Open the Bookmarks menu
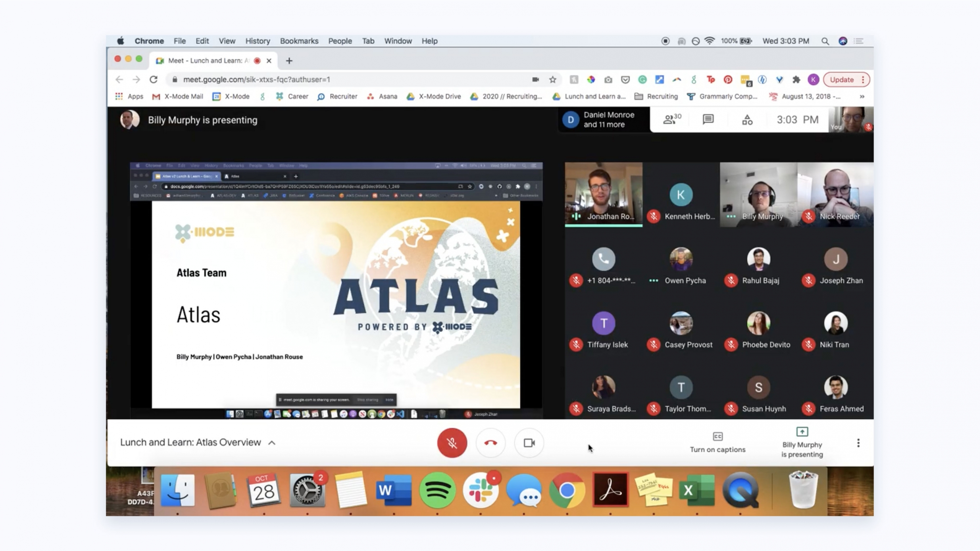Viewport: 980px width, 551px height. click(x=299, y=41)
